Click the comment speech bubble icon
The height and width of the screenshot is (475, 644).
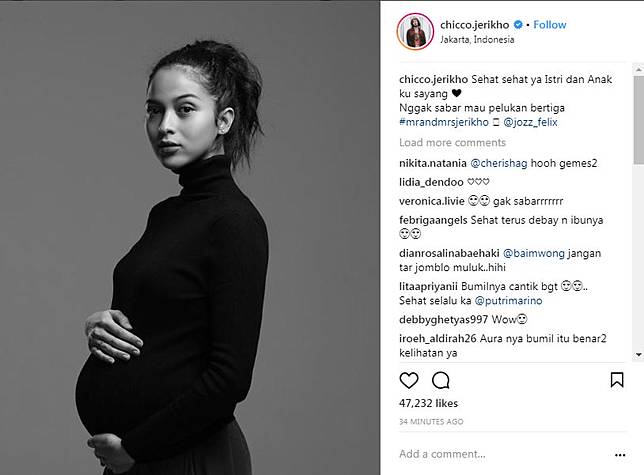(441, 381)
